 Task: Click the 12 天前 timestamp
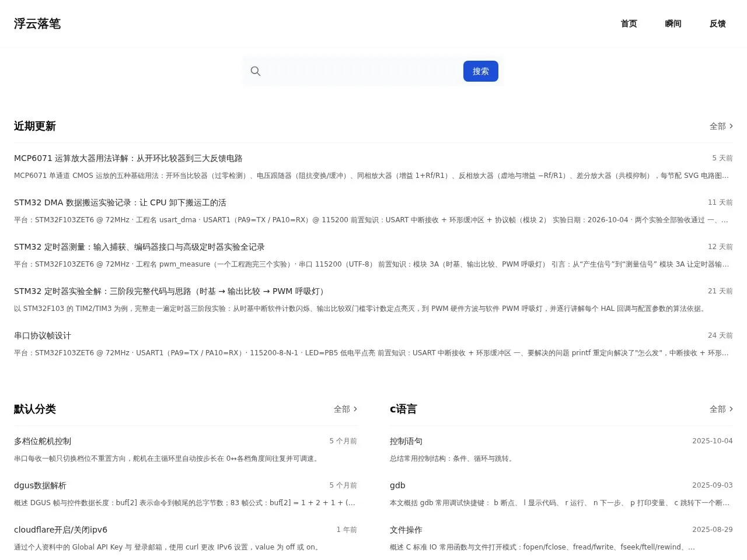[720, 247]
